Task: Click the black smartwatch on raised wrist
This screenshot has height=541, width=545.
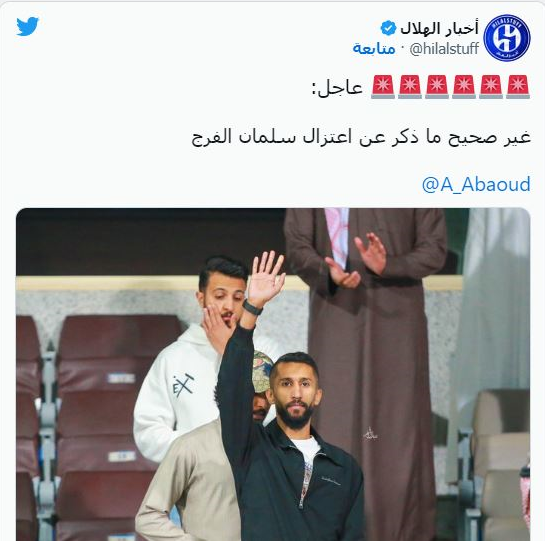Action: click(252, 307)
